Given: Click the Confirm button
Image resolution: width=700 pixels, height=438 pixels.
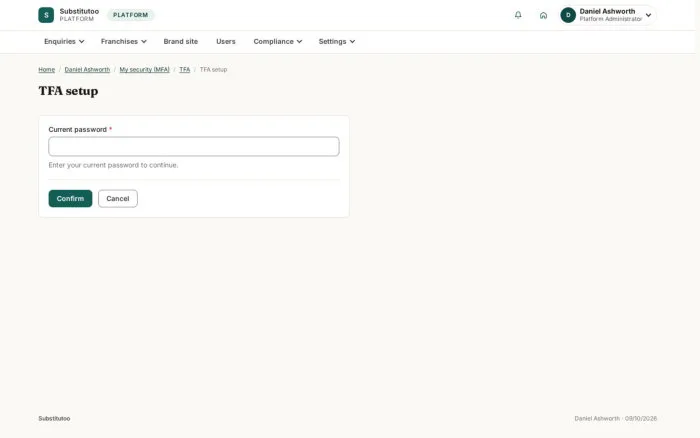Looking at the screenshot, I should click(70, 199).
